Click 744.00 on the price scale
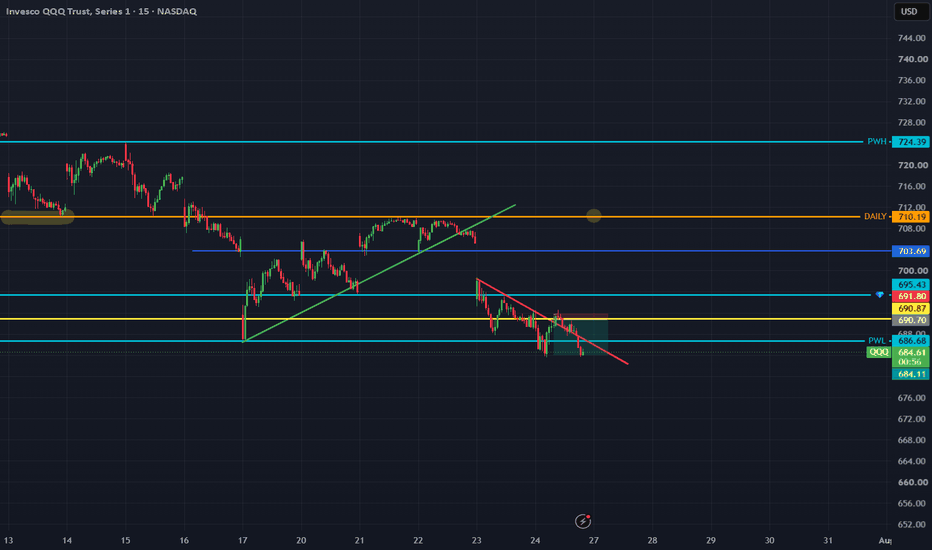 coord(912,38)
